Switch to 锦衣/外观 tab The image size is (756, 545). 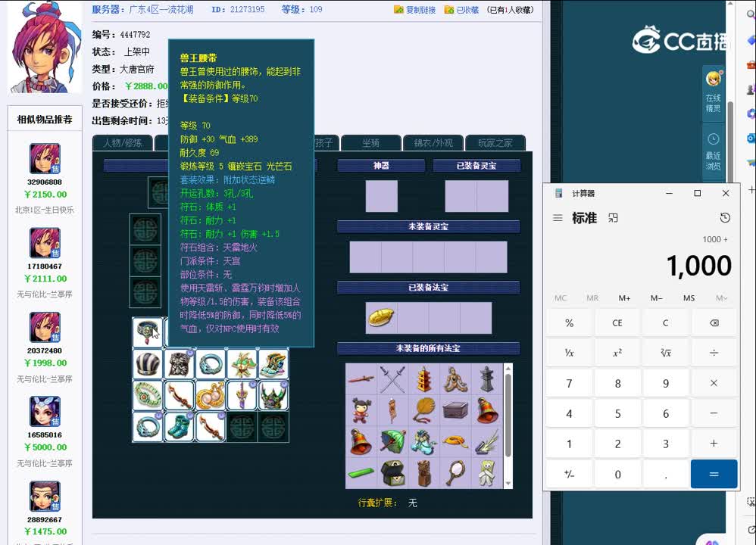tap(433, 142)
